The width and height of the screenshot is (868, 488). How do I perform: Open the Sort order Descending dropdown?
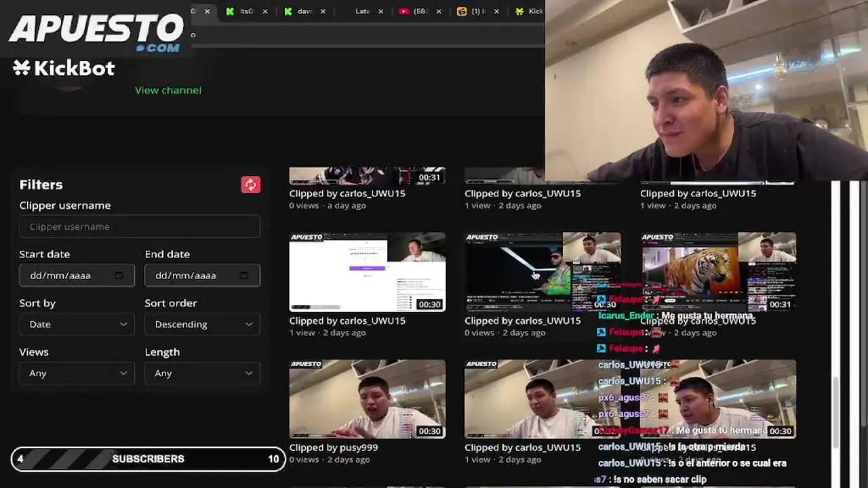tap(202, 324)
